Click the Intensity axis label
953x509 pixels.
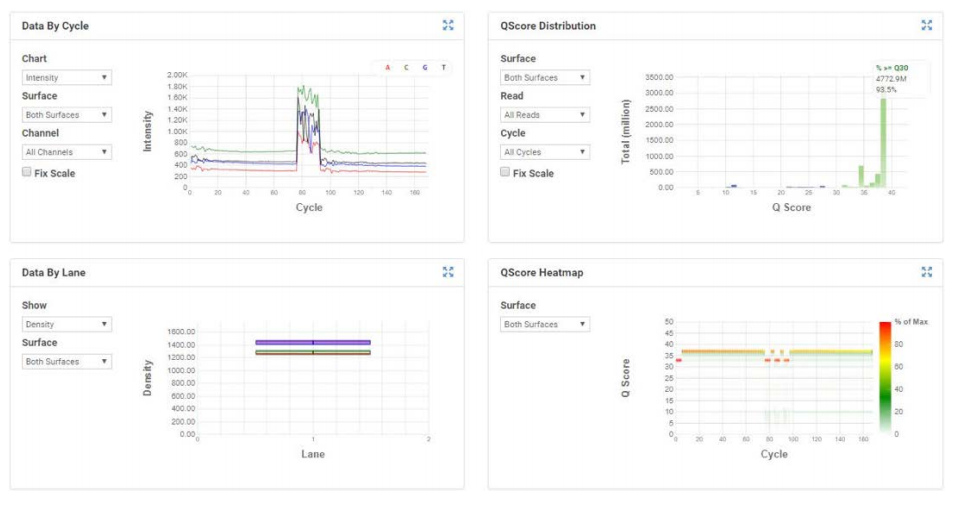(x=147, y=131)
